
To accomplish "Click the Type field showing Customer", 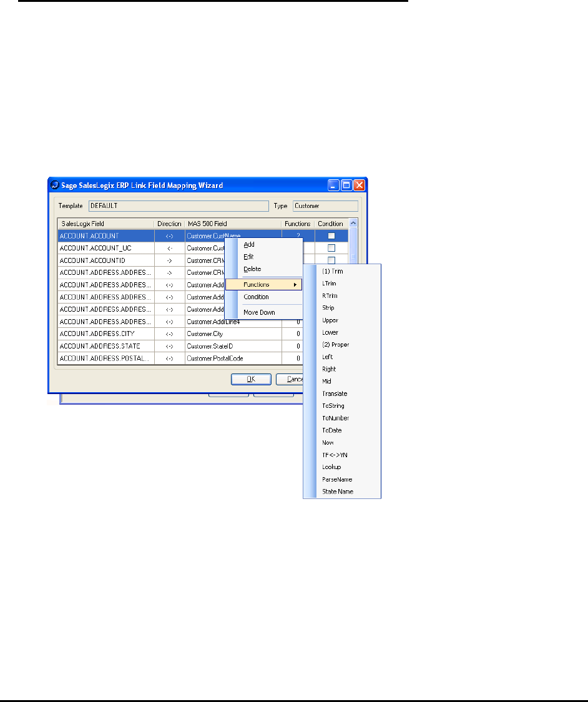I will pyautogui.click(x=325, y=206).
